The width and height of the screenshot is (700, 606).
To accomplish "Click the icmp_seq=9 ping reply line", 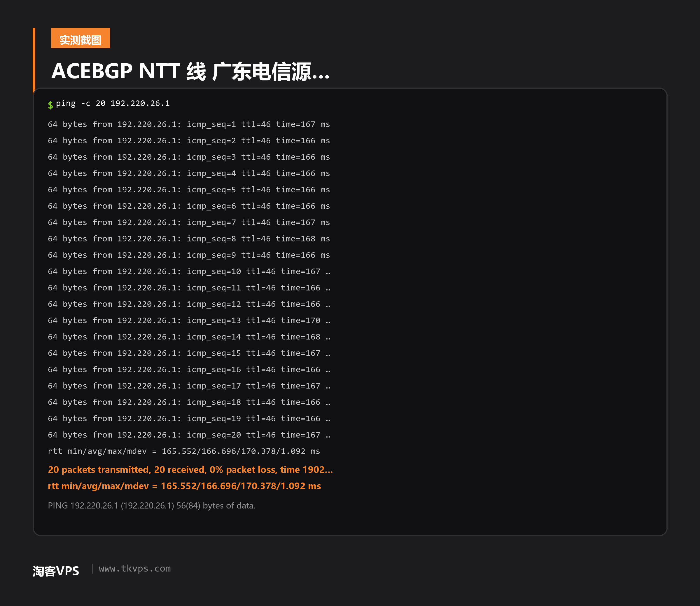I will tap(189, 255).
